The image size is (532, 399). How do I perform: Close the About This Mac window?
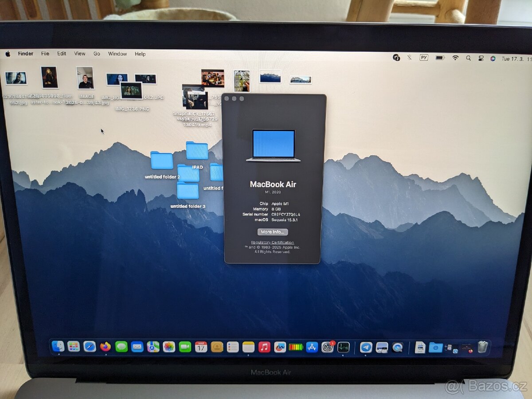(x=227, y=98)
